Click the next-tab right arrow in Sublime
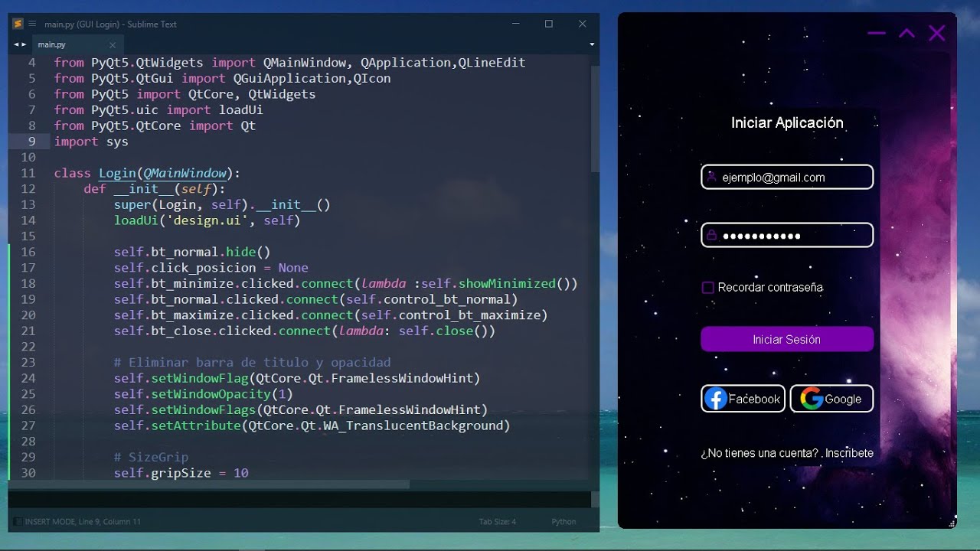Screen dimensions: 980x551 (x=24, y=44)
